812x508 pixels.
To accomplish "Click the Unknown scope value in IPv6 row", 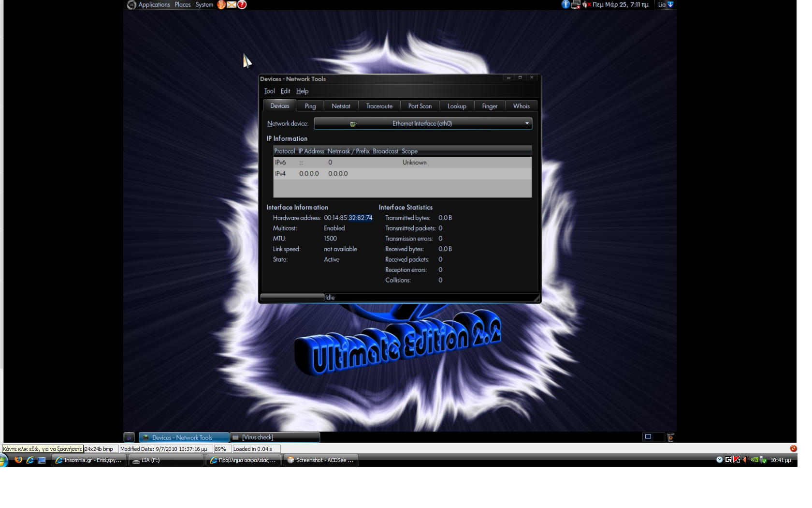I will coord(414,163).
